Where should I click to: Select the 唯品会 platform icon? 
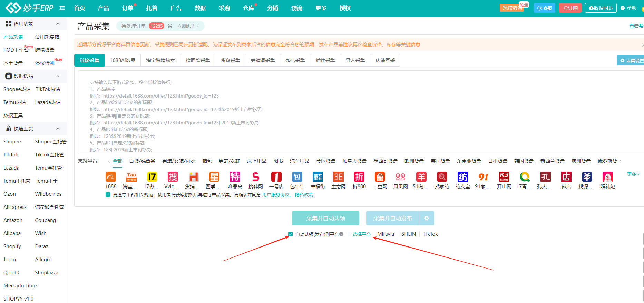[235, 177]
